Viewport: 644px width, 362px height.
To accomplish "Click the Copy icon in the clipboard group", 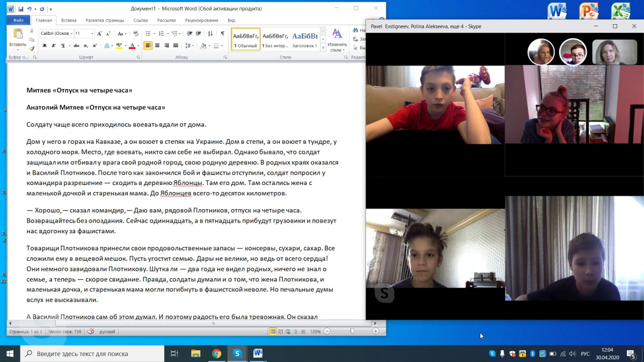I will [x=32, y=40].
